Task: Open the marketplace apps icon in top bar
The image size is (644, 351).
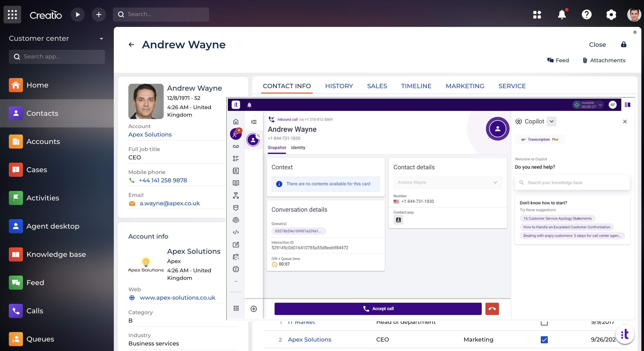Action: pos(537,15)
